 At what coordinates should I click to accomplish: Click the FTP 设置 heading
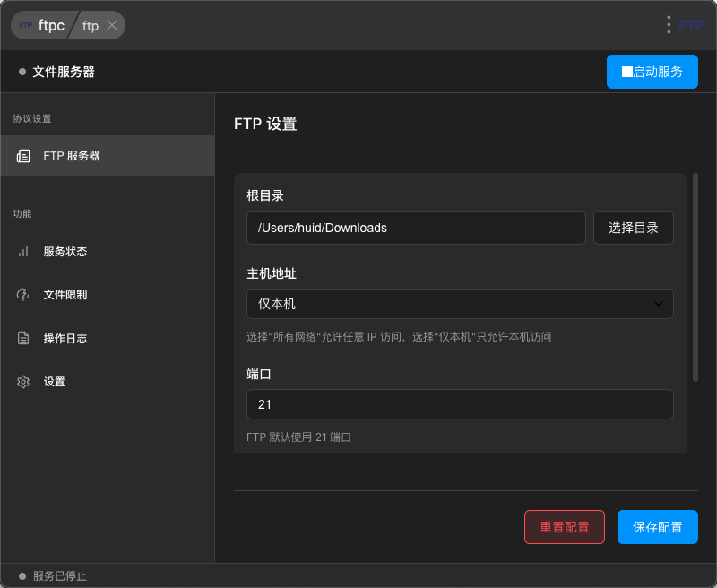point(265,124)
